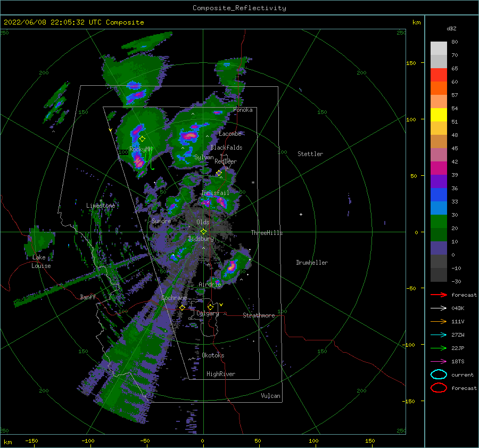Image resolution: width=479 pixels, height=448 pixels.
Task: Click the storm cell south of RockyMH
Action: click(x=139, y=161)
